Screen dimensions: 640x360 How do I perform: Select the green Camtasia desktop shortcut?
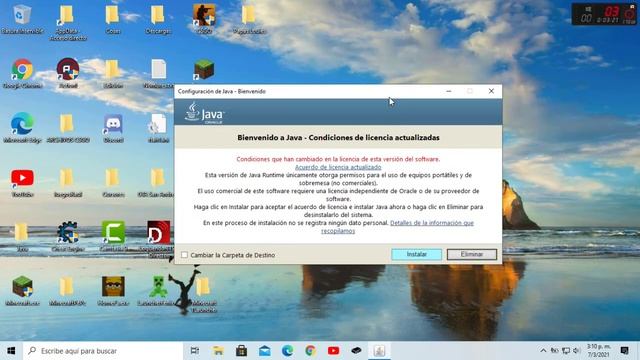click(113, 237)
